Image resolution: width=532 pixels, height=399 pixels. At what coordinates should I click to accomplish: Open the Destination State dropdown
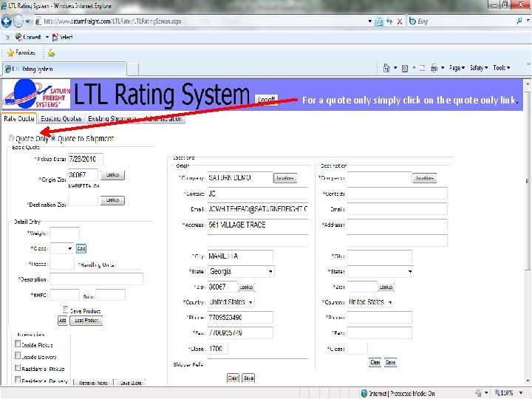[x=380, y=271]
